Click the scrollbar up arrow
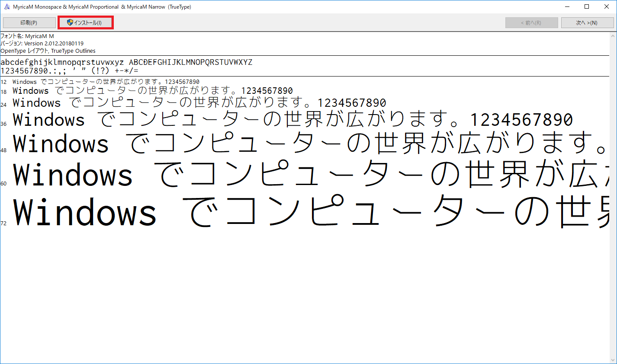Image resolution: width=617 pixels, height=364 pixels. click(x=613, y=35)
